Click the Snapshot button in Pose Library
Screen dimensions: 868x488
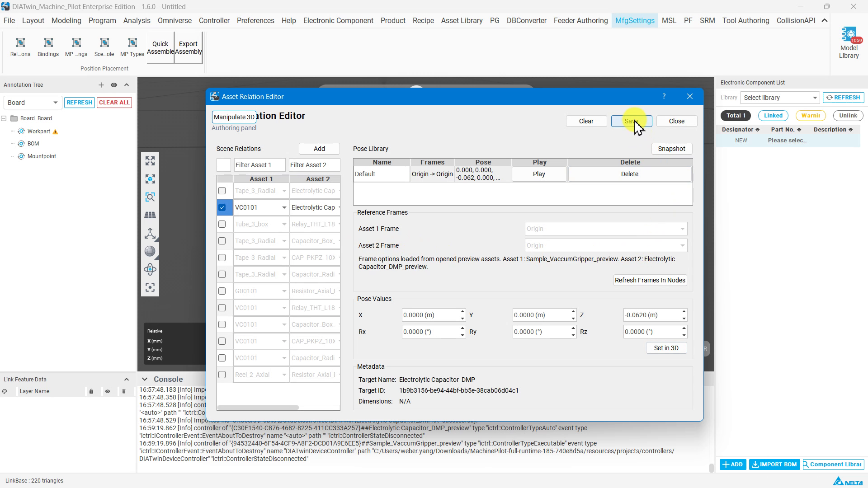pos(672,149)
